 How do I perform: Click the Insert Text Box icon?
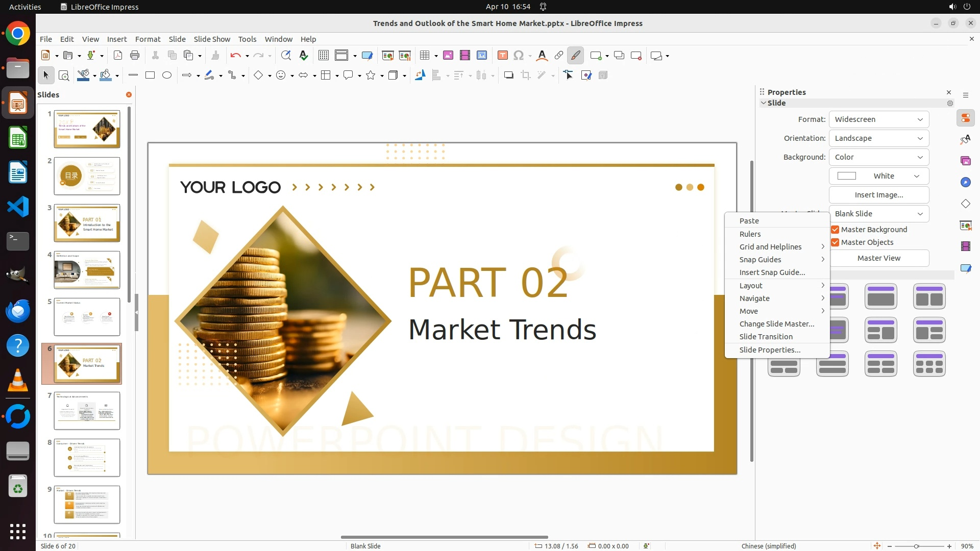point(502,56)
